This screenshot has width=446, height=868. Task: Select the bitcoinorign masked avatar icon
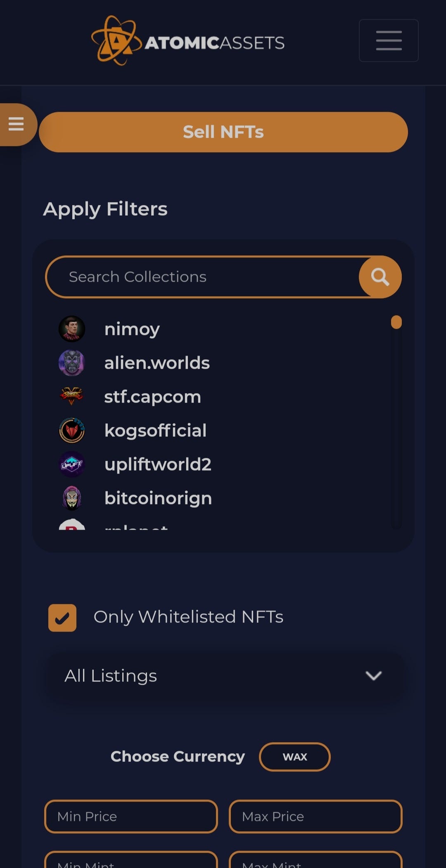(x=72, y=498)
